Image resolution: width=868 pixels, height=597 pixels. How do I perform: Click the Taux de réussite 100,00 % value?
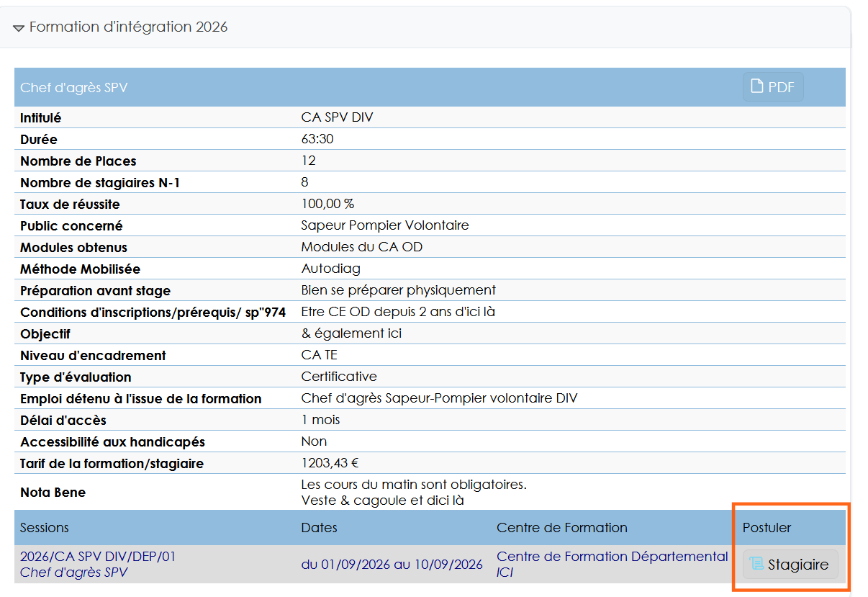coord(327,204)
